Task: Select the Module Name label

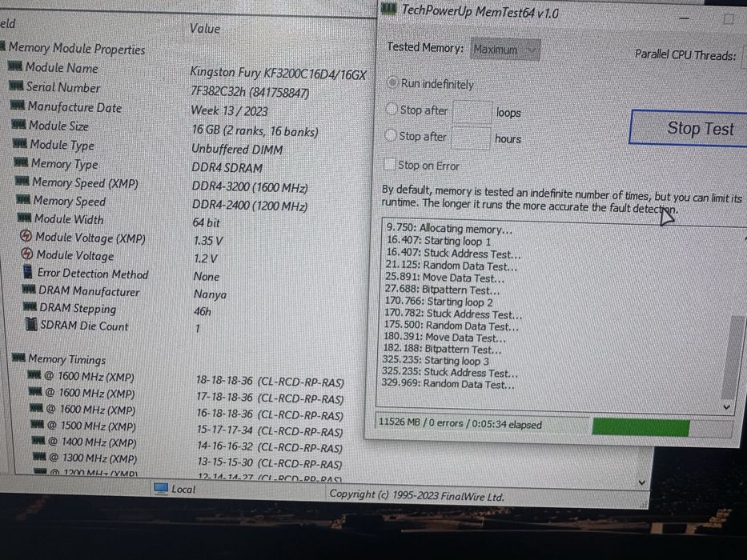Action: pyautogui.click(x=62, y=68)
